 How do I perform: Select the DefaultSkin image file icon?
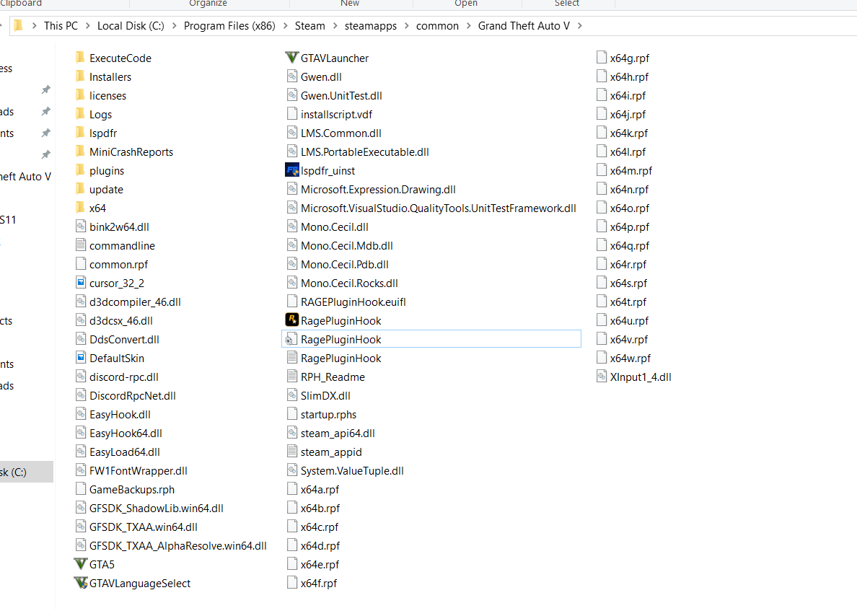(81, 358)
